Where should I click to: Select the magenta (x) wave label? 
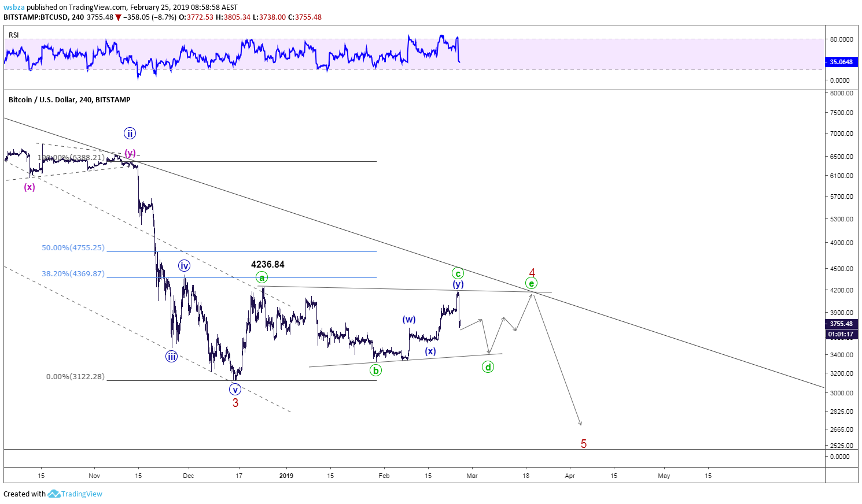pos(30,187)
